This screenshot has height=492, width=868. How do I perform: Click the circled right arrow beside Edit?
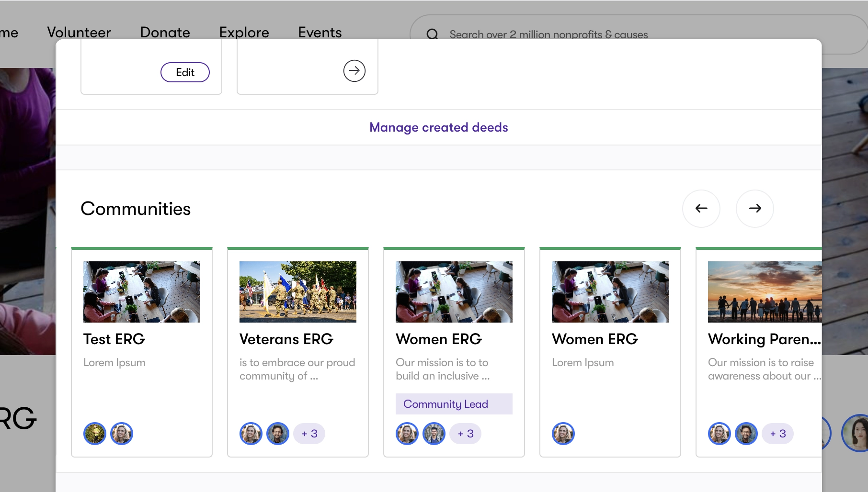click(x=354, y=71)
